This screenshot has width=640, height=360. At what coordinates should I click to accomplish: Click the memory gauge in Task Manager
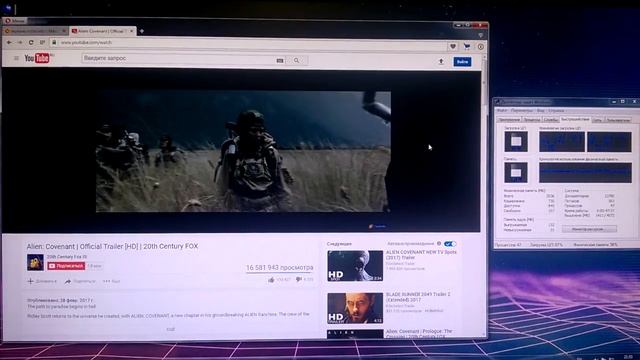516,172
